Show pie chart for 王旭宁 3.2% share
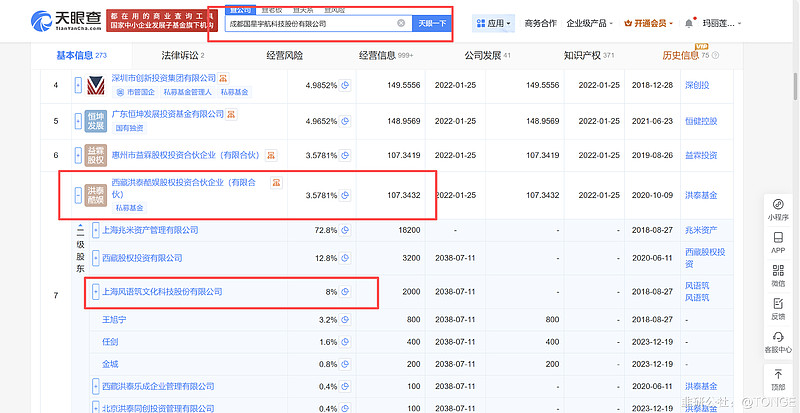800x413 pixels. click(x=345, y=320)
